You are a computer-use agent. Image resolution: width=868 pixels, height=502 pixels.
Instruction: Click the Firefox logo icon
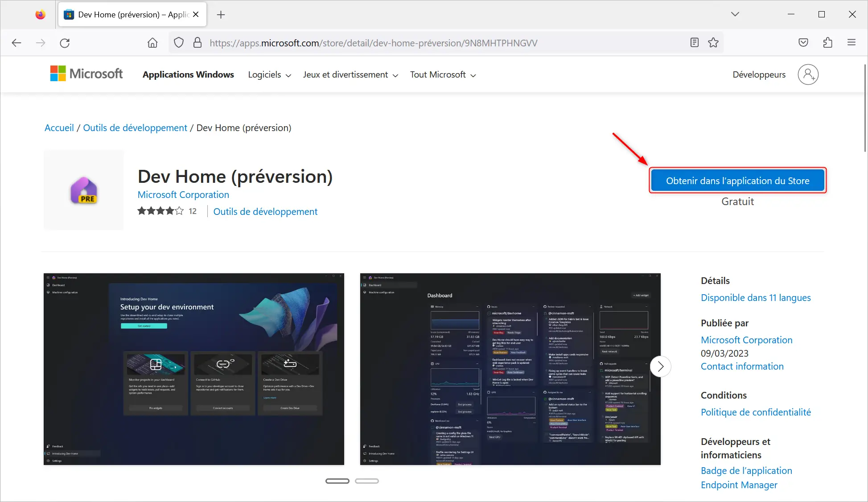tap(40, 15)
